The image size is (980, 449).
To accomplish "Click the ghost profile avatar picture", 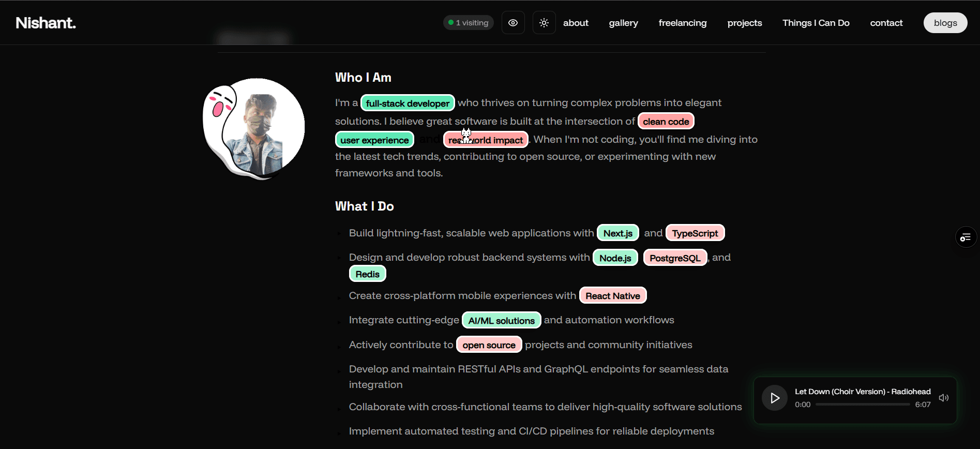I will tap(253, 128).
